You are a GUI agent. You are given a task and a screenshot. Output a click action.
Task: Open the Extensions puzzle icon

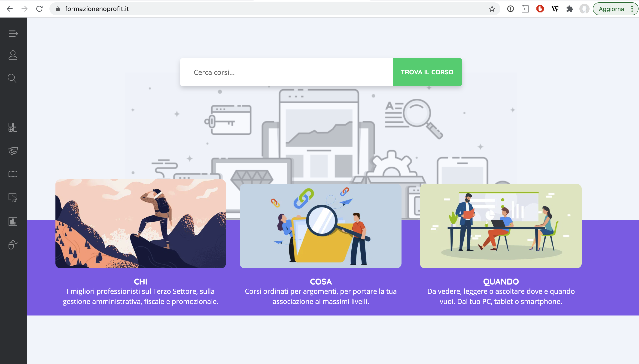(x=569, y=9)
